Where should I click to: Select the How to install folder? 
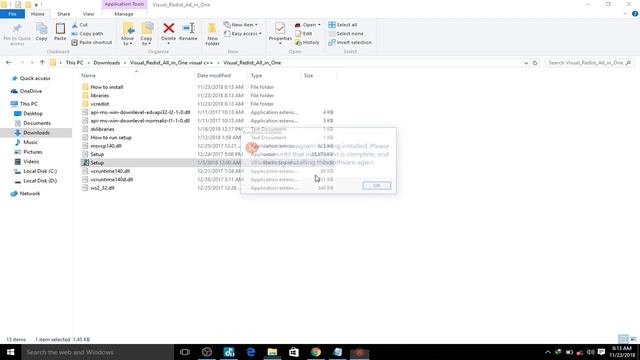(x=107, y=87)
